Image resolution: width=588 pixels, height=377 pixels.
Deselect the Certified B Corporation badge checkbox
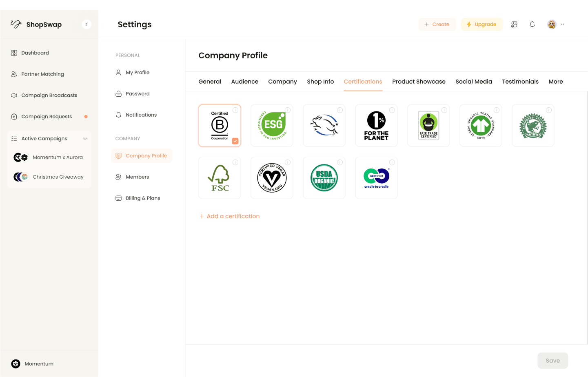pos(235,141)
